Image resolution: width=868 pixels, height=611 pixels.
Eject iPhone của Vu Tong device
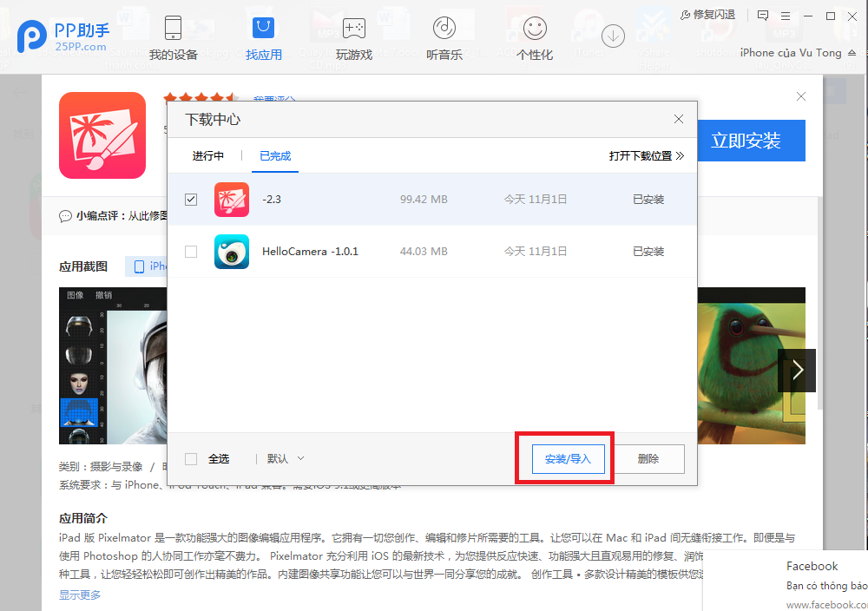tap(852, 53)
